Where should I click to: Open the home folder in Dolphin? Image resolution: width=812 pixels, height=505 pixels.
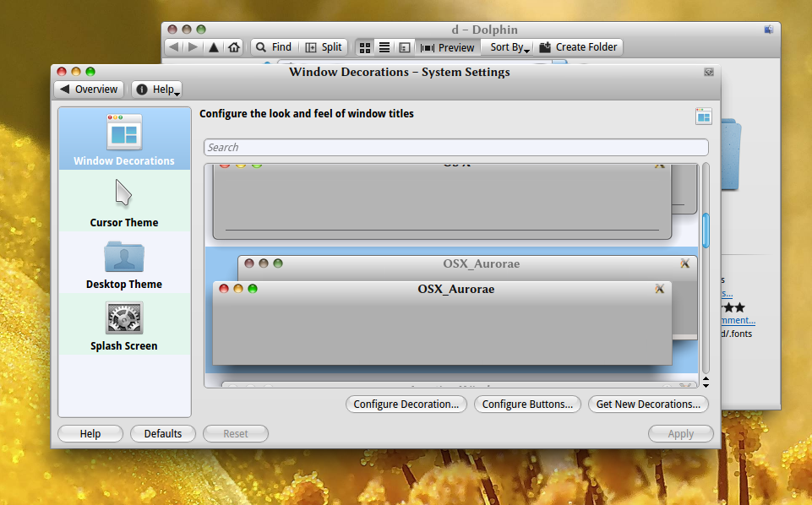(234, 47)
